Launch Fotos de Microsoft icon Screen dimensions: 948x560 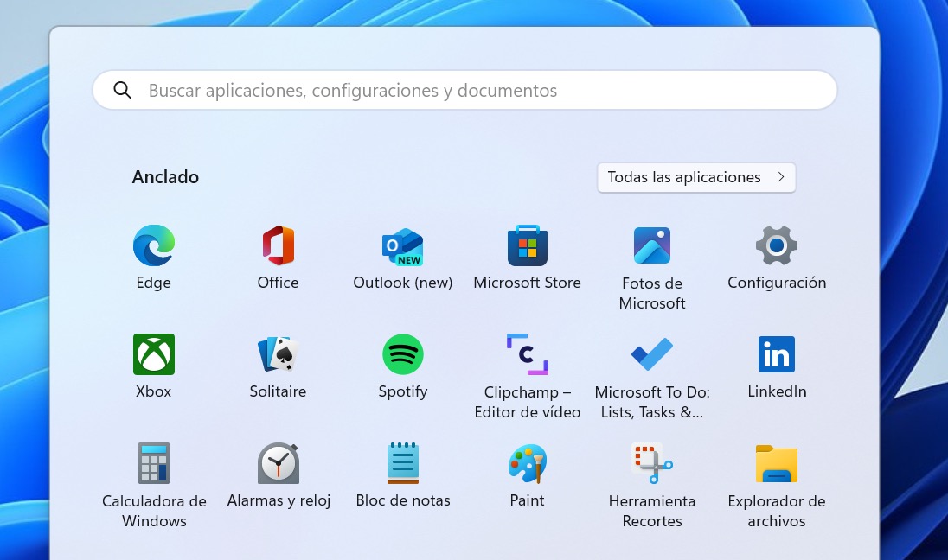[652, 245]
